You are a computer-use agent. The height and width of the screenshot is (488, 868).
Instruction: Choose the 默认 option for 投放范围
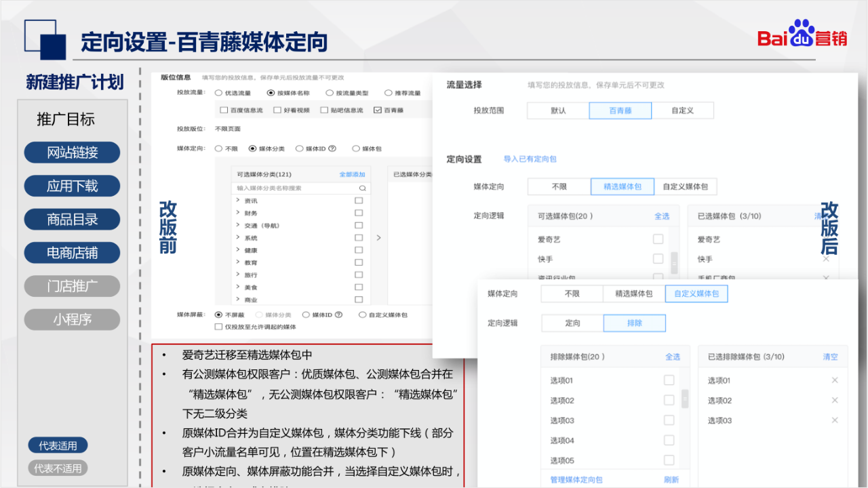click(558, 110)
